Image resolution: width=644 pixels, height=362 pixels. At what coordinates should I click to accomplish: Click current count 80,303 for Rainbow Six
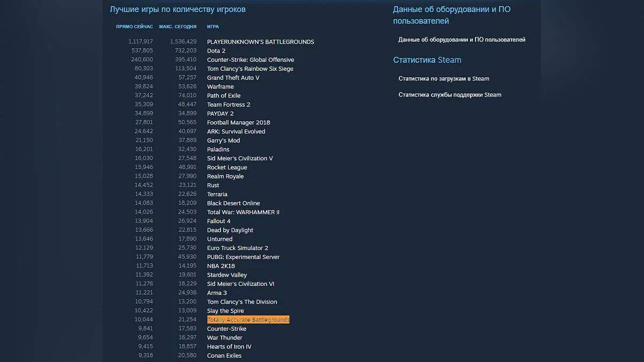(144, 69)
